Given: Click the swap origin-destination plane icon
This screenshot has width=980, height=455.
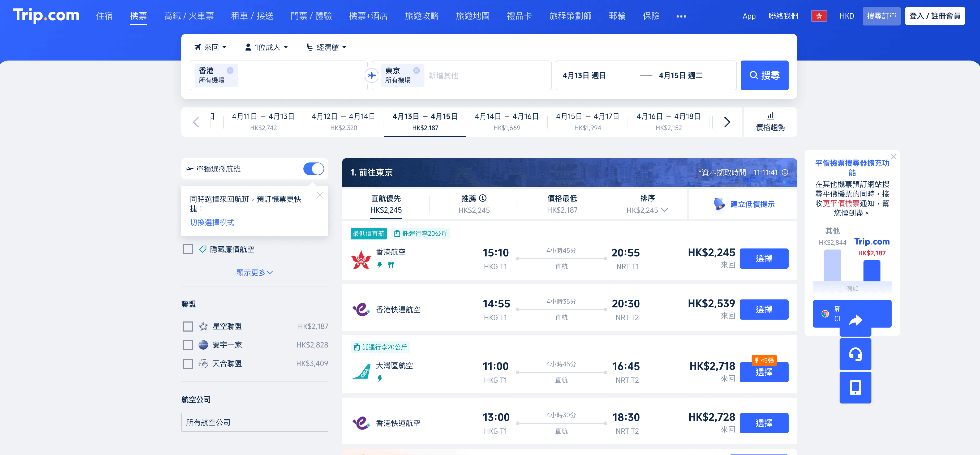Looking at the screenshot, I should click(x=371, y=75).
